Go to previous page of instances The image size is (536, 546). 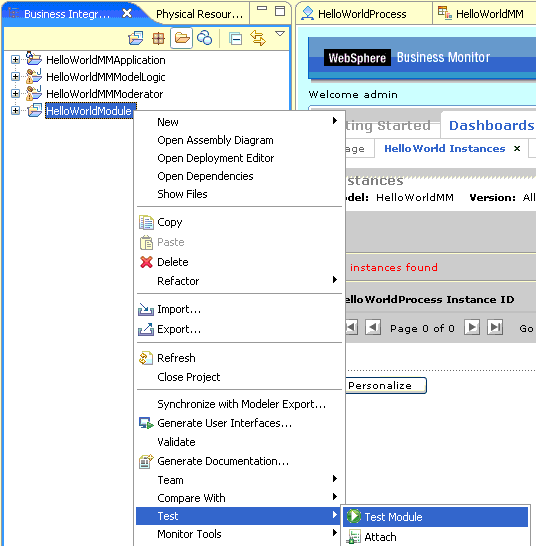[x=373, y=327]
